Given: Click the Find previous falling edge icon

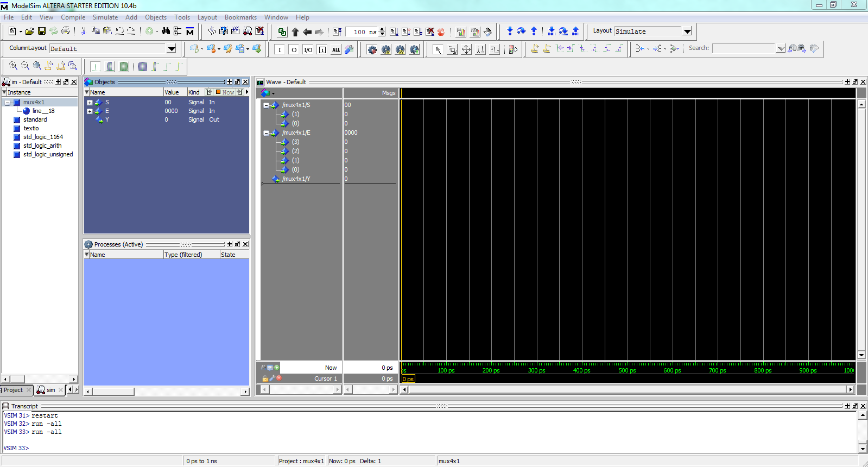Looking at the screenshot, I should click(x=582, y=49).
